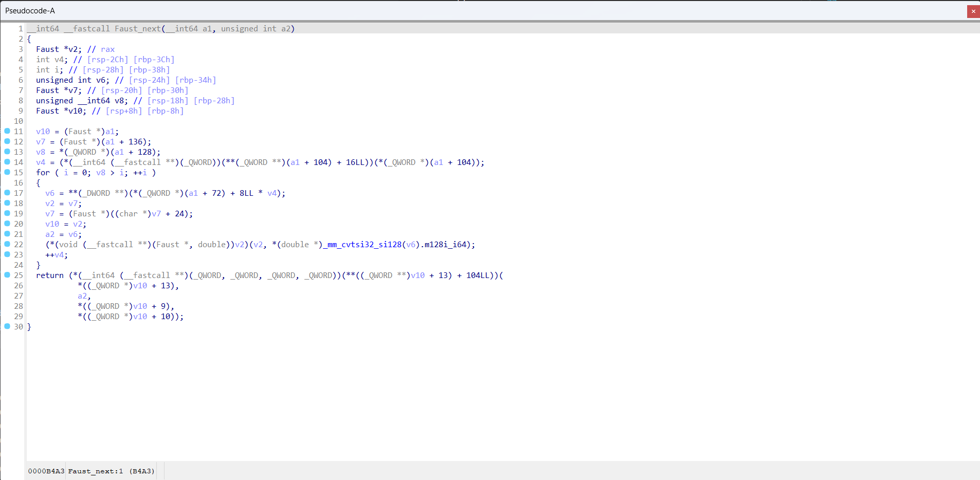This screenshot has height=480, width=980.
Task: Toggle the breakpoint dot on line 11
Action: click(7, 131)
